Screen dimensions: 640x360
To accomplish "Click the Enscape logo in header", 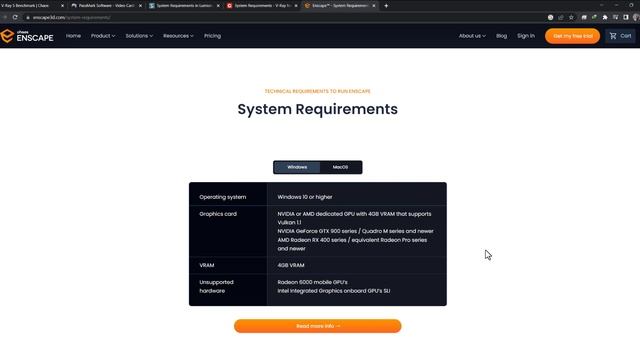I will coord(27,36).
